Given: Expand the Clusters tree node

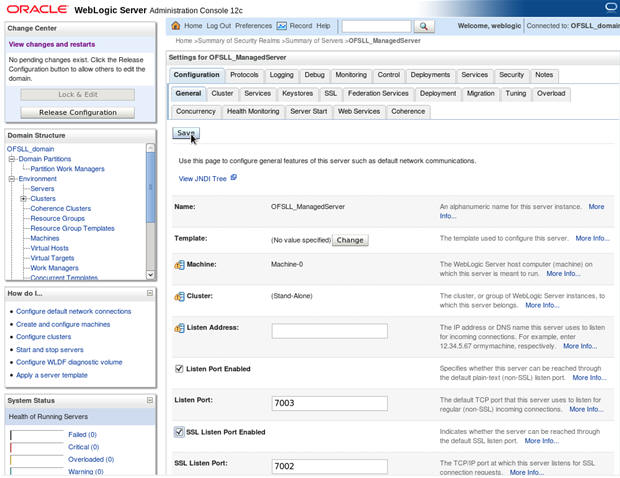Looking at the screenshot, I should (x=23, y=198).
